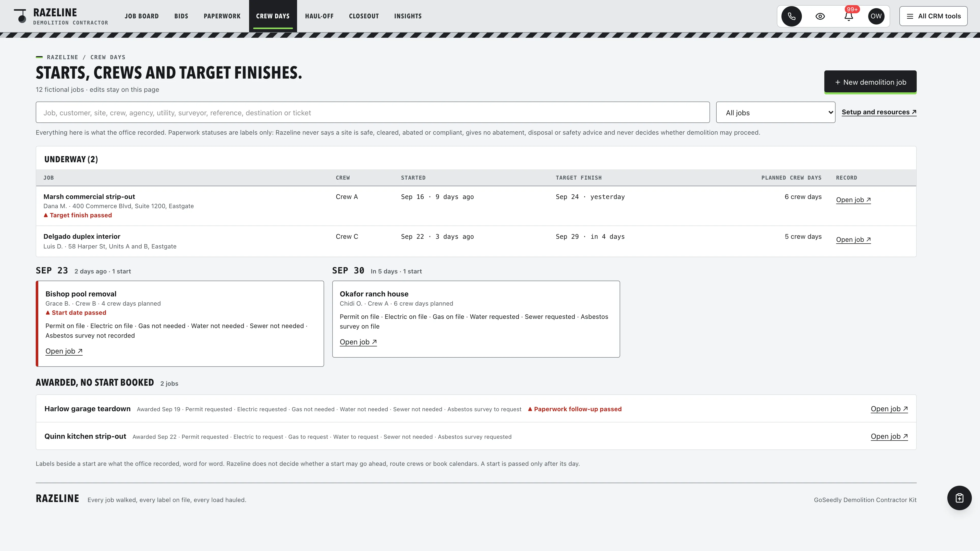Open job for Delgado duplex interior

[x=853, y=240]
